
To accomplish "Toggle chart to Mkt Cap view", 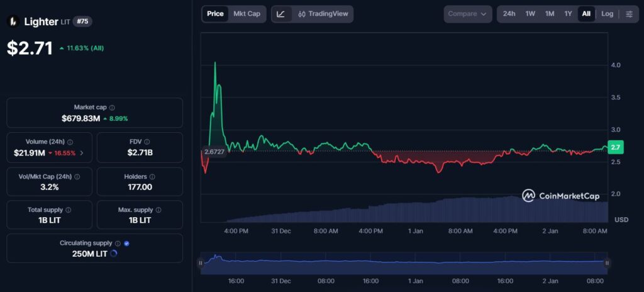I will coord(247,14).
